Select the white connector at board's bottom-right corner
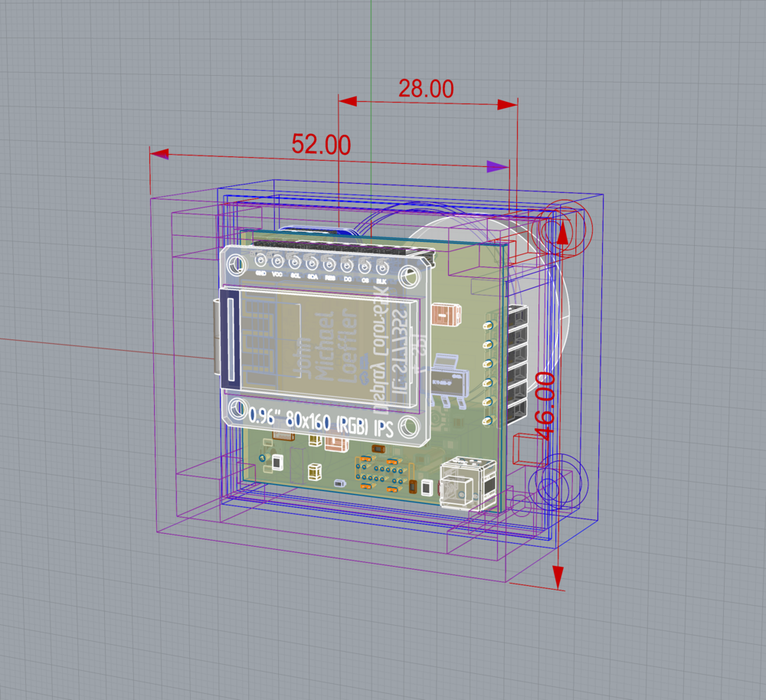766x700 pixels. pyautogui.click(x=468, y=483)
